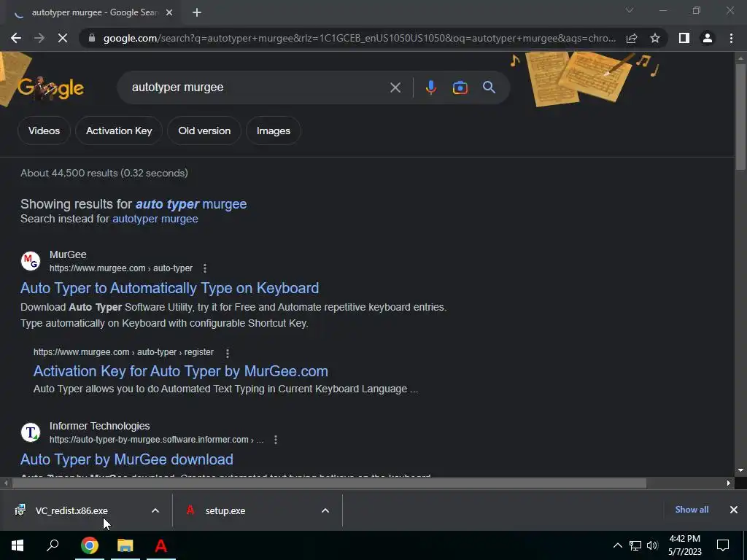Open a new browser tab

(197, 13)
